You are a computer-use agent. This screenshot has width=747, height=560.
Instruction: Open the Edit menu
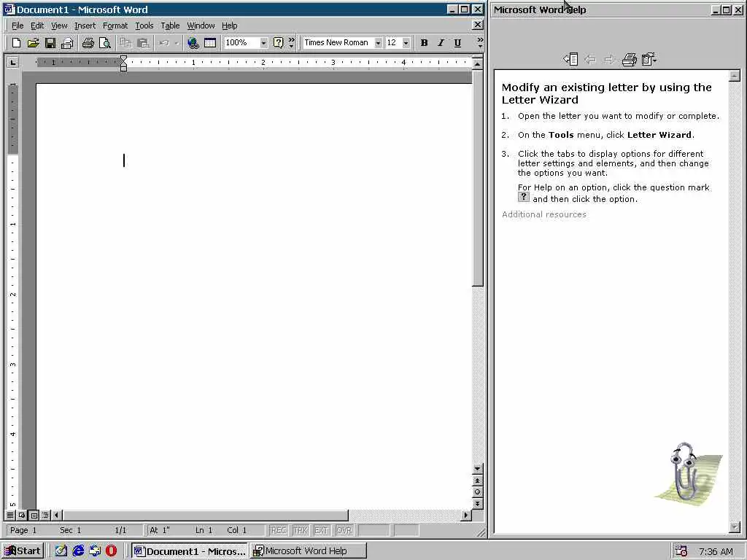37,26
